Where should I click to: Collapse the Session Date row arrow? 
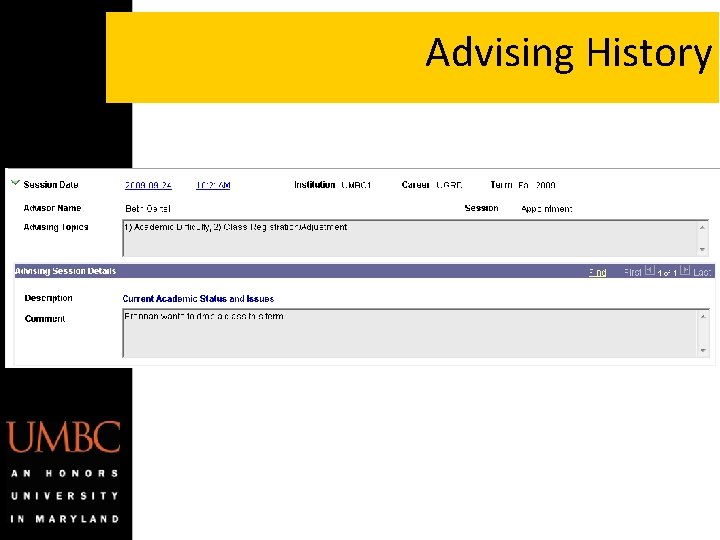tap(15, 183)
